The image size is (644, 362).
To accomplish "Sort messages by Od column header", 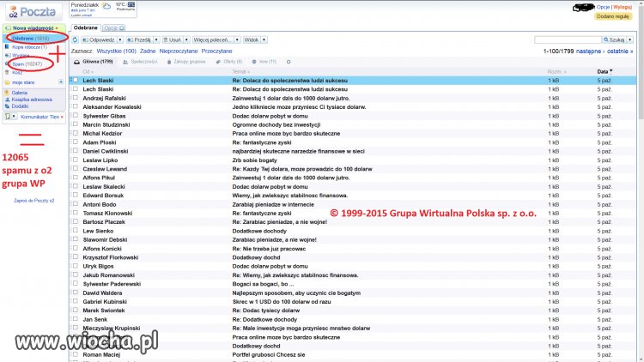I will (88, 71).
